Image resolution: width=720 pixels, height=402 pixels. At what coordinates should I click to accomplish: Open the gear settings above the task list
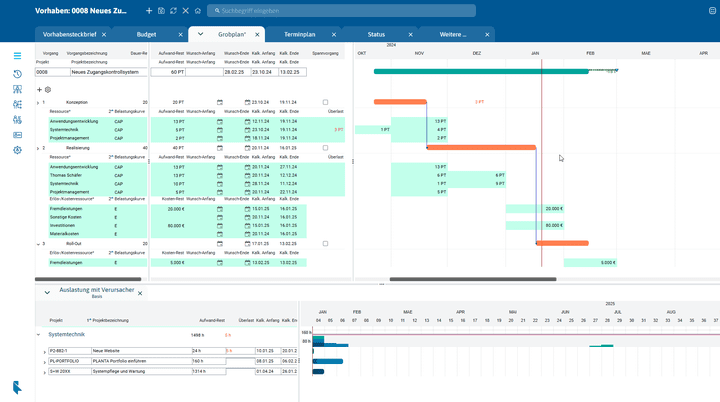tap(48, 89)
